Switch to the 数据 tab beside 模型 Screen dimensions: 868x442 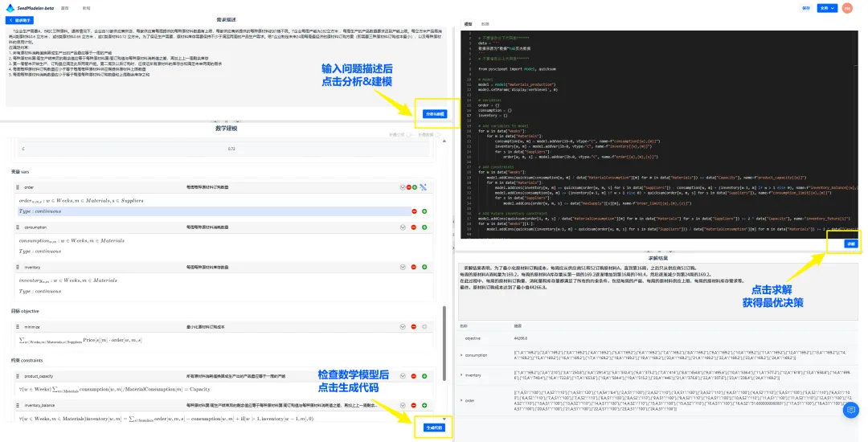point(485,24)
